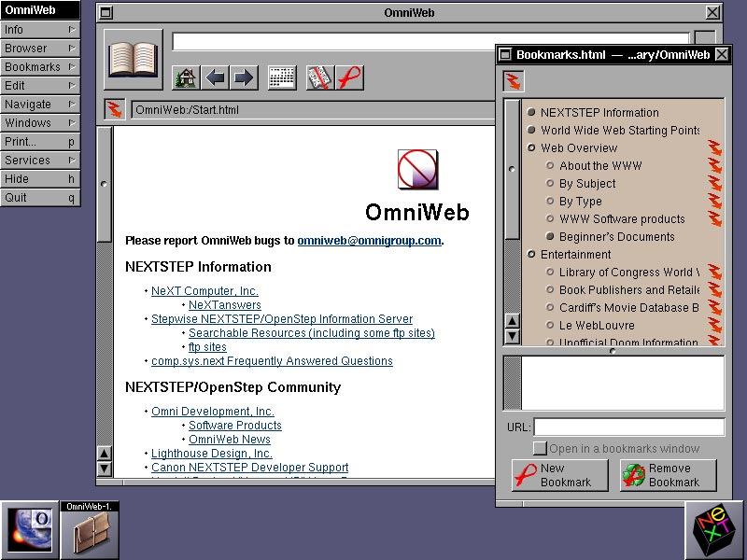Click the Remove Bookmark button
The image size is (747, 560).
(669, 475)
